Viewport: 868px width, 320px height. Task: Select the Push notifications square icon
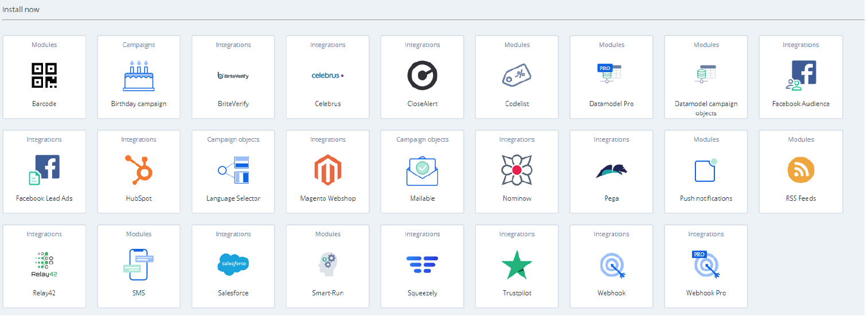[x=706, y=170]
